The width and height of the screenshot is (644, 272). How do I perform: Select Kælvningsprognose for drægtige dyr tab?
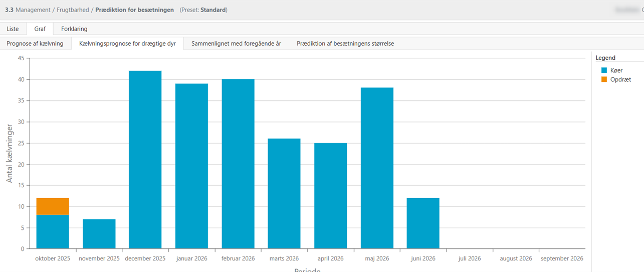click(x=127, y=44)
